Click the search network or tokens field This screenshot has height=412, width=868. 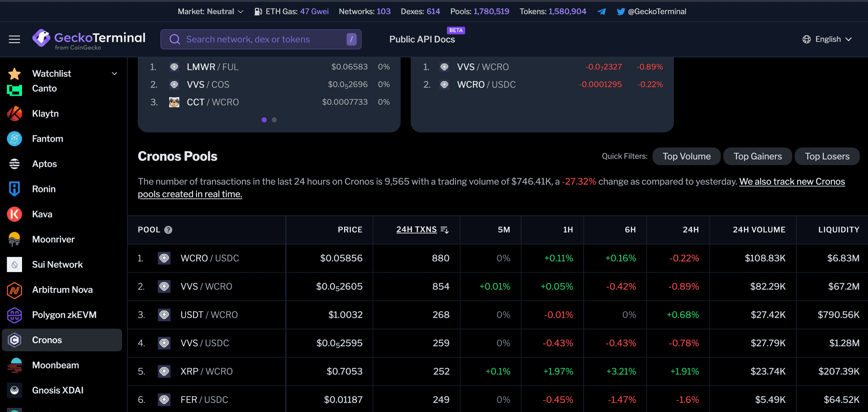(261, 39)
